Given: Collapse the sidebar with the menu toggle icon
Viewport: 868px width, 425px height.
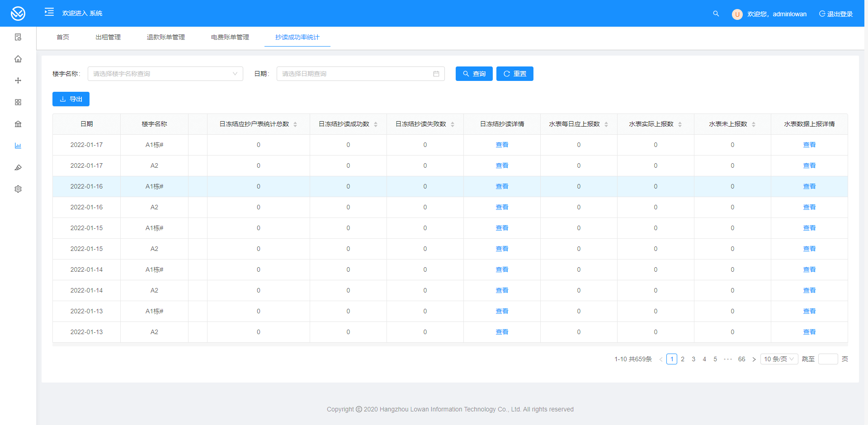Looking at the screenshot, I should pos(49,12).
